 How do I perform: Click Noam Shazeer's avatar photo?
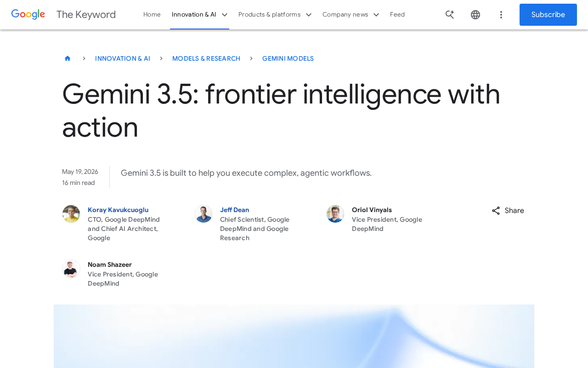click(71, 269)
